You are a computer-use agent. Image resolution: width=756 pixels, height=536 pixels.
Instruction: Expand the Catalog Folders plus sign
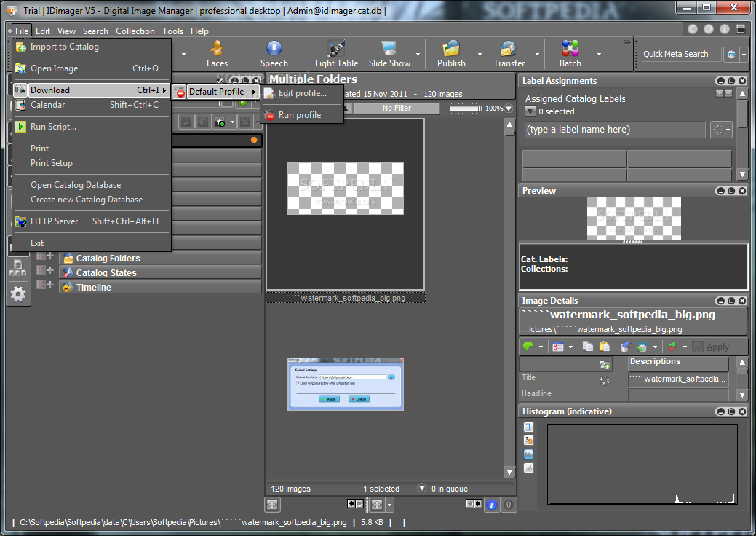pos(50,256)
